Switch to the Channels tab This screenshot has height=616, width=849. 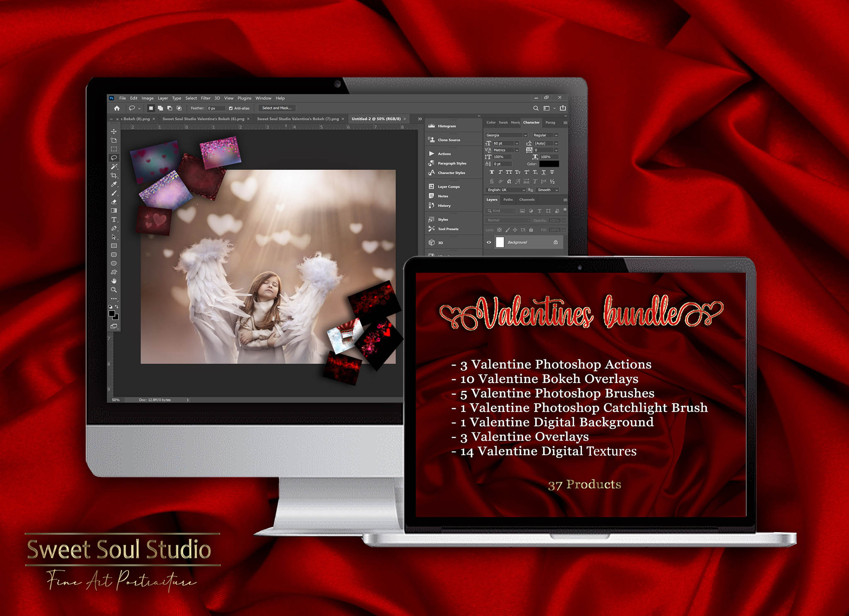click(527, 199)
